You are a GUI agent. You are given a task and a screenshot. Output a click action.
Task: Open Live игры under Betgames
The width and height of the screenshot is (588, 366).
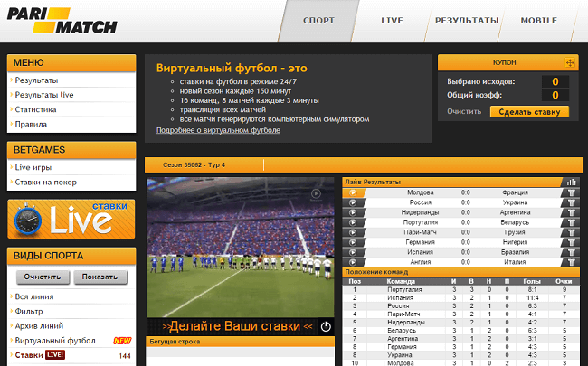tap(33, 167)
